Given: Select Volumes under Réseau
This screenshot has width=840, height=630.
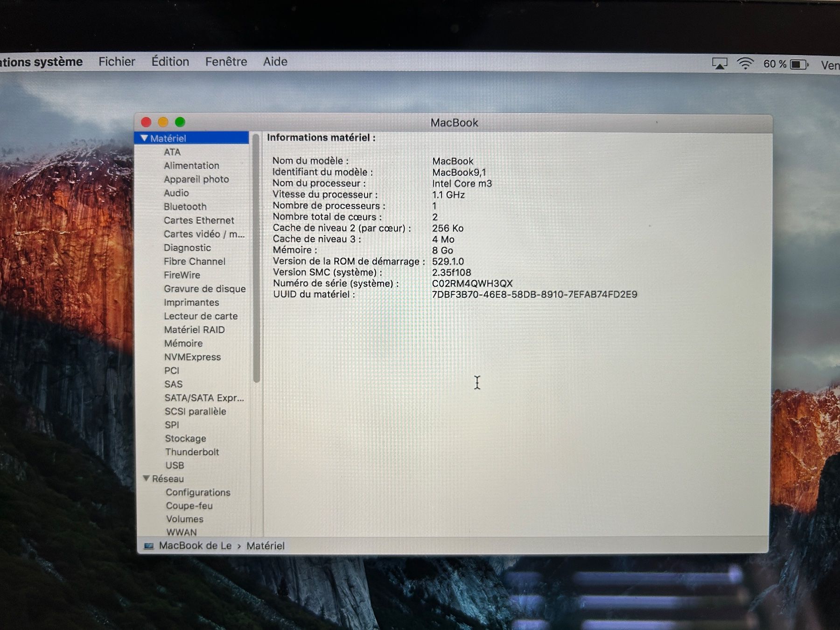Looking at the screenshot, I should [185, 519].
